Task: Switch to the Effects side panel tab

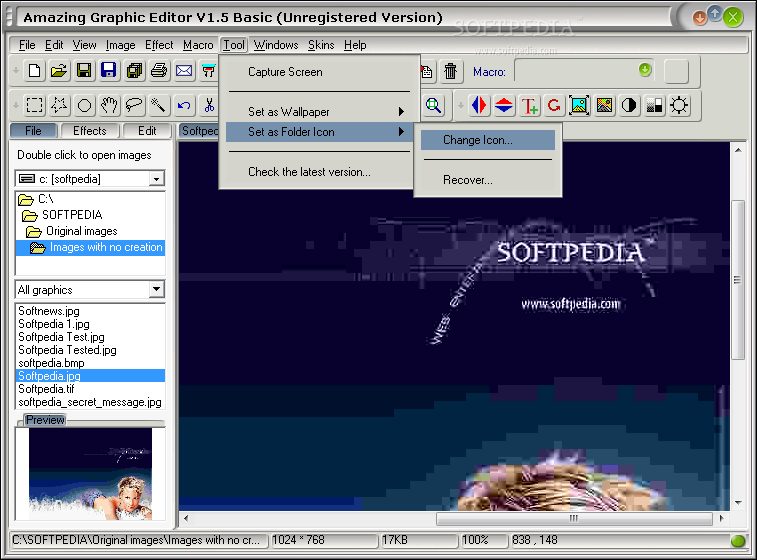Action: point(89,131)
